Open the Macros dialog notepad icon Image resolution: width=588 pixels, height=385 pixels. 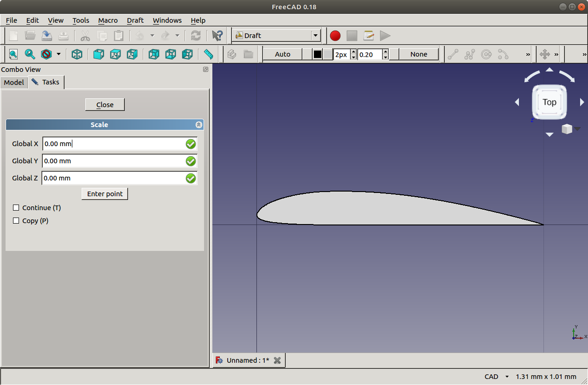(x=369, y=36)
